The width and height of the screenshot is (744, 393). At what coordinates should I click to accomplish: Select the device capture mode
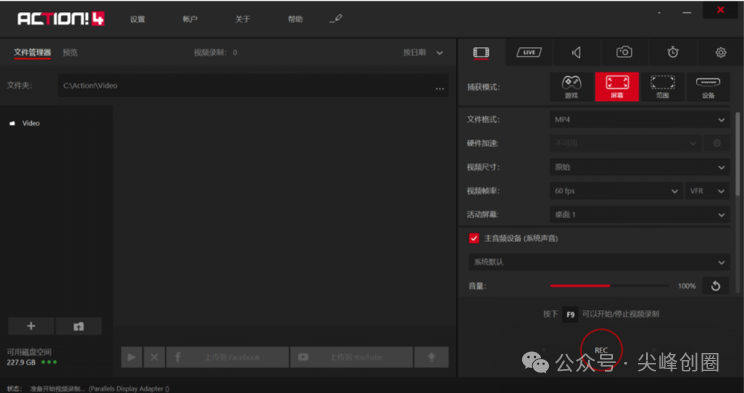coord(708,87)
